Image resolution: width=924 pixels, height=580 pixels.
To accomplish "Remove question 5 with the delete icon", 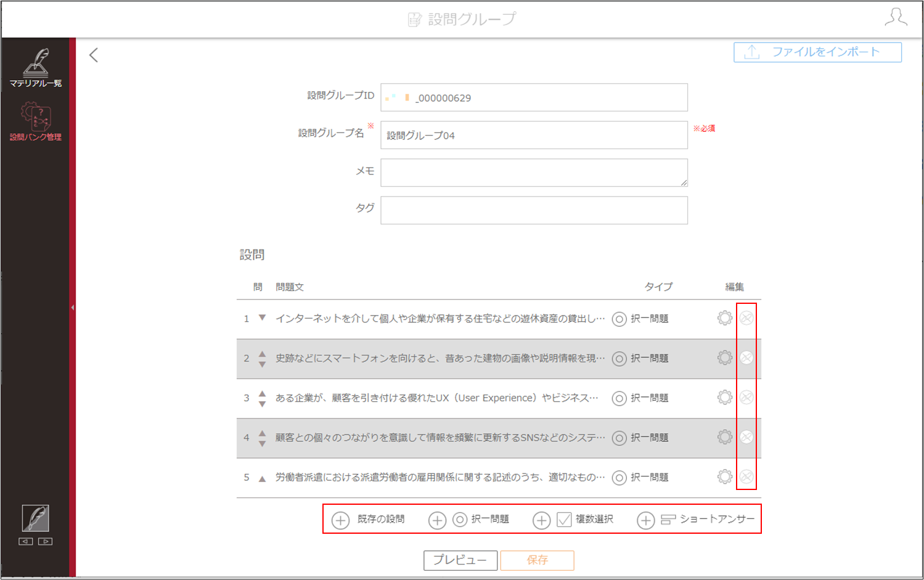I will pyautogui.click(x=746, y=476).
